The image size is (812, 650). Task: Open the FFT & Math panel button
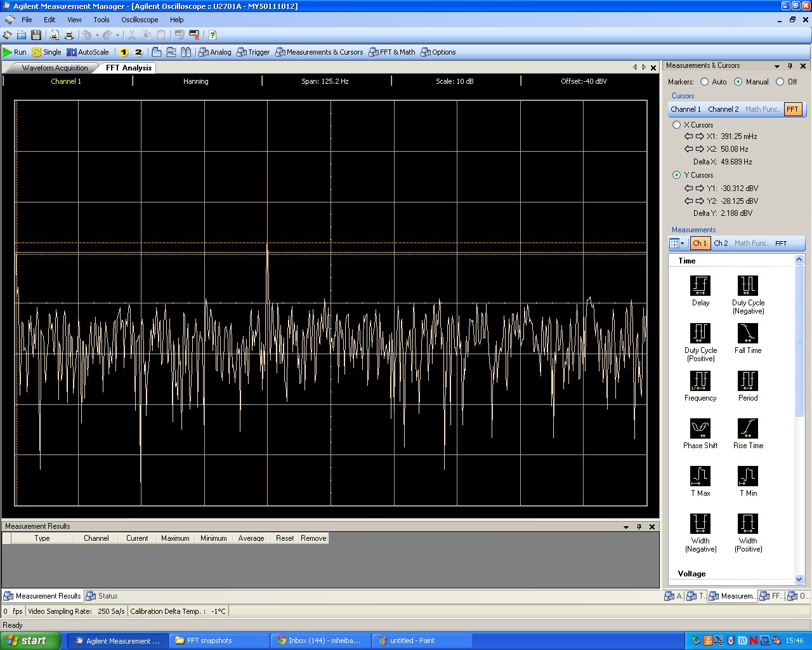392,52
